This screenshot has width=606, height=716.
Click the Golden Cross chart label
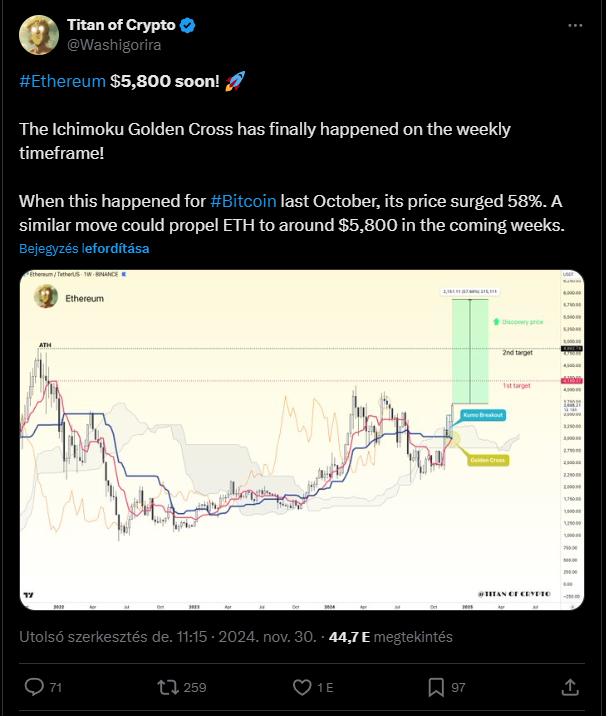(488, 460)
